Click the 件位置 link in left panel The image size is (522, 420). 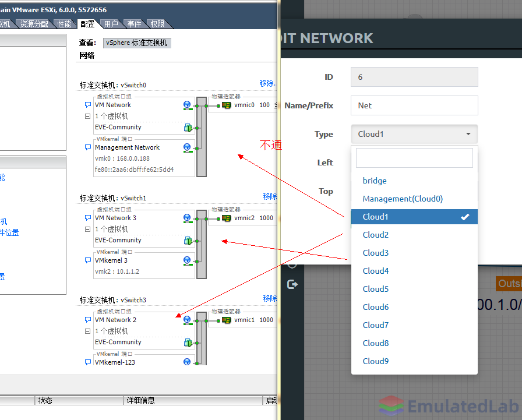pos(9,232)
